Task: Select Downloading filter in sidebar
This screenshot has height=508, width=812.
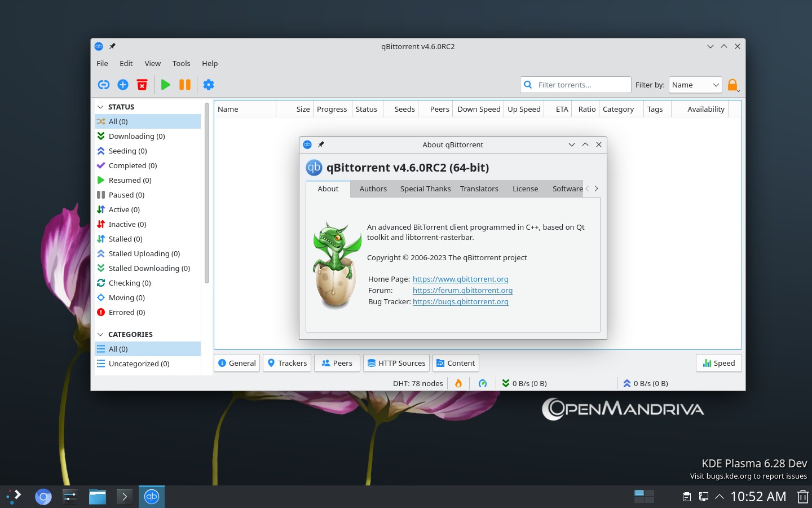Action: click(136, 137)
